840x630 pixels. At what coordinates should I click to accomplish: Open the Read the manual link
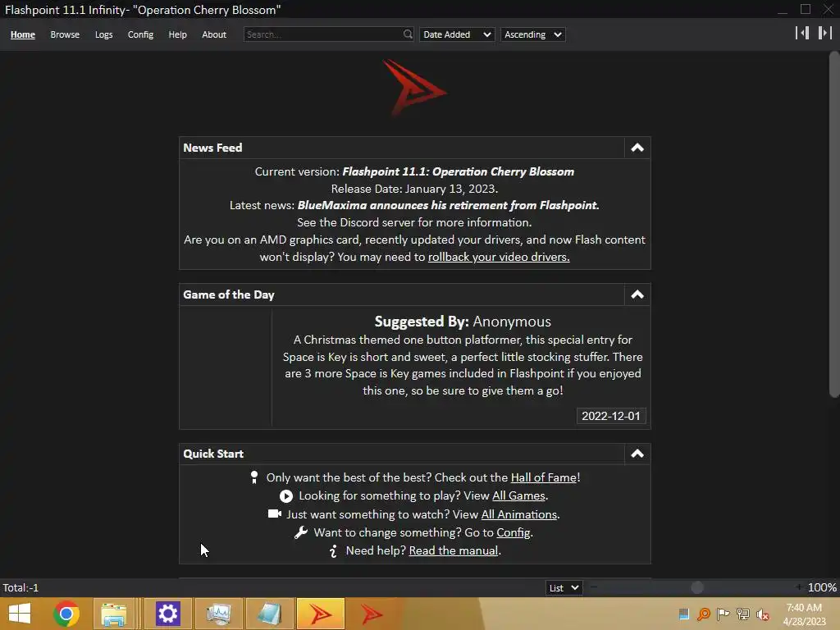click(453, 550)
